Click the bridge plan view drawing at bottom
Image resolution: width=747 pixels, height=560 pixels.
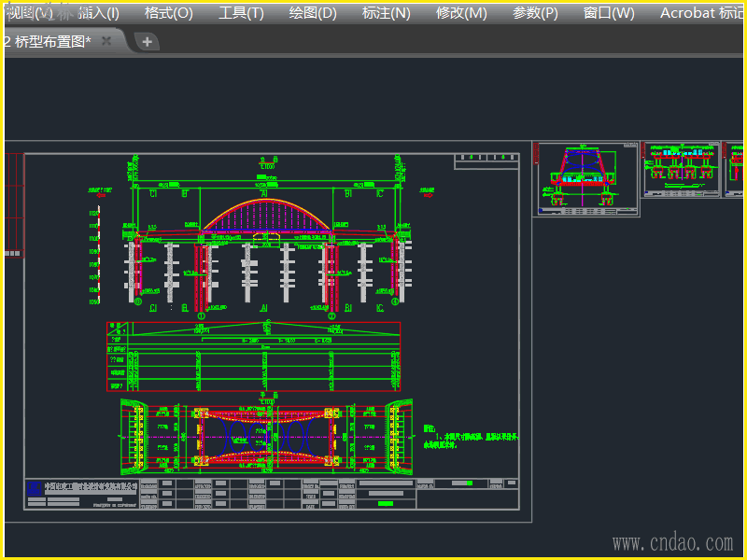point(266,437)
